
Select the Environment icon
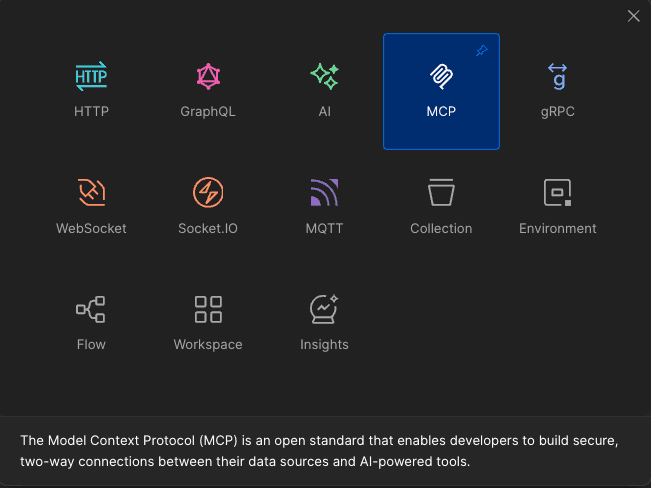[x=557, y=193]
